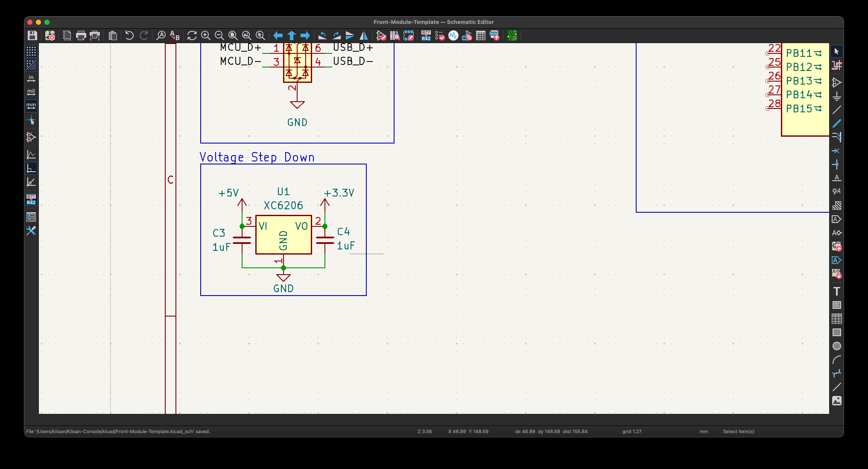Click the Print icon
The image size is (868, 469).
pyautogui.click(x=81, y=35)
